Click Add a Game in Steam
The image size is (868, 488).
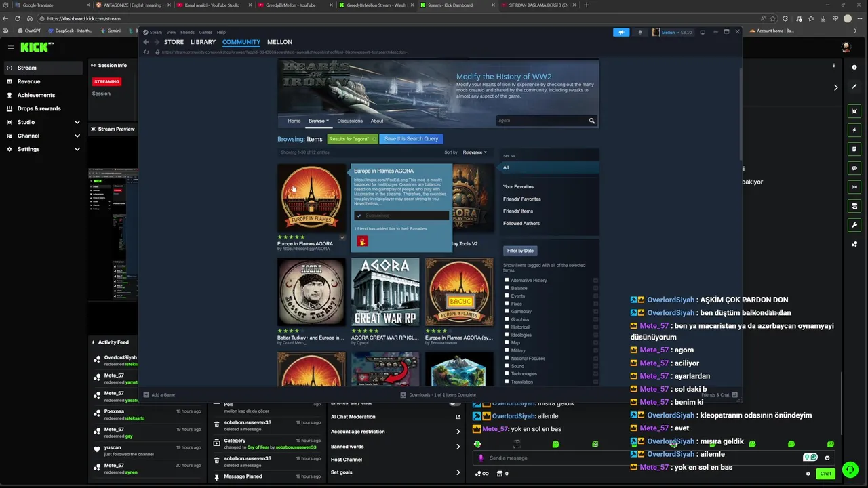(159, 394)
